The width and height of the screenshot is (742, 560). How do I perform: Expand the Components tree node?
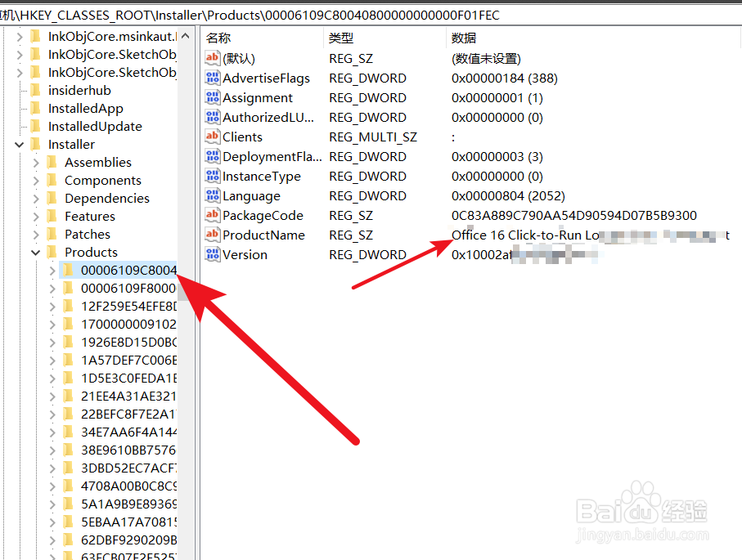[x=36, y=180]
